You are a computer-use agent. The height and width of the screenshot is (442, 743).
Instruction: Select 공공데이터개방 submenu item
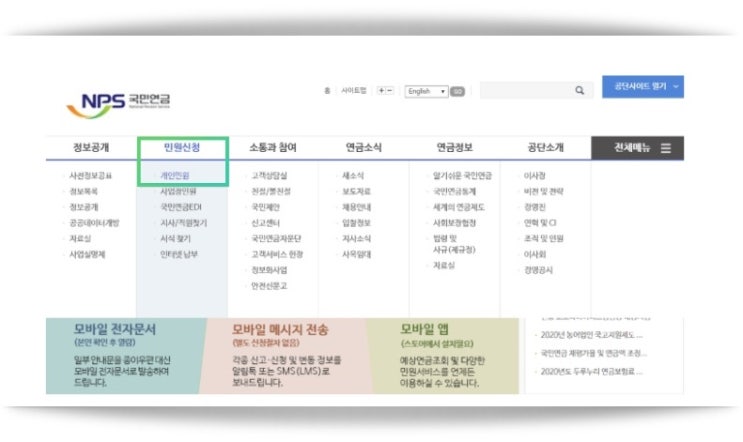(x=94, y=223)
